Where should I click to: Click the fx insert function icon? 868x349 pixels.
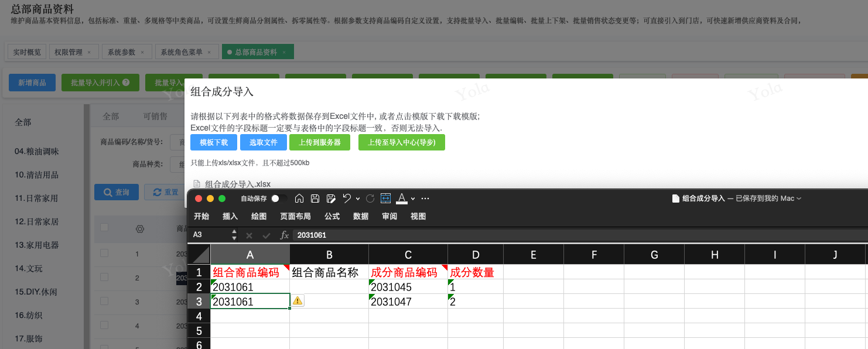click(285, 235)
